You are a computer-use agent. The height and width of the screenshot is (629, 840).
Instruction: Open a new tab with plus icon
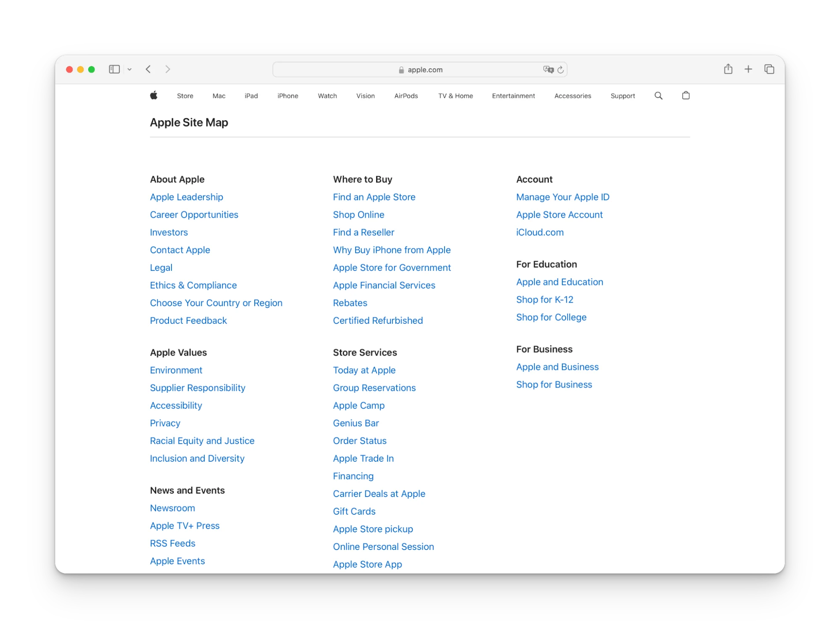(748, 69)
